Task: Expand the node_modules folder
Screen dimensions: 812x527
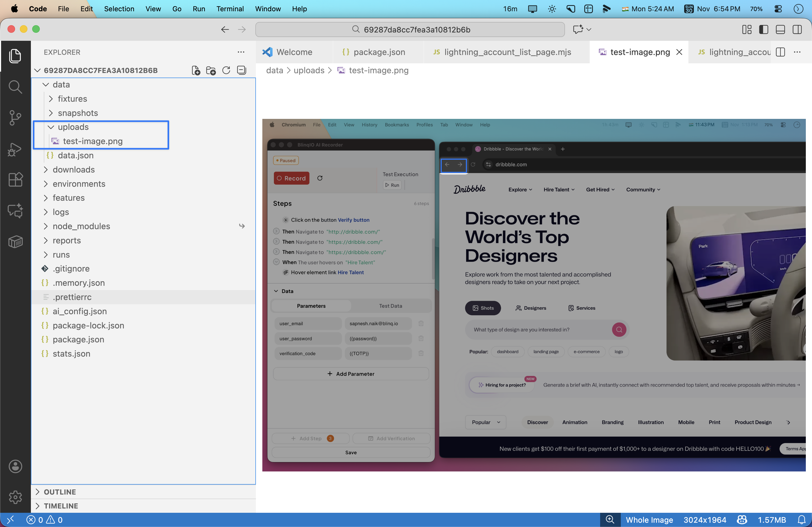Action: (81, 226)
